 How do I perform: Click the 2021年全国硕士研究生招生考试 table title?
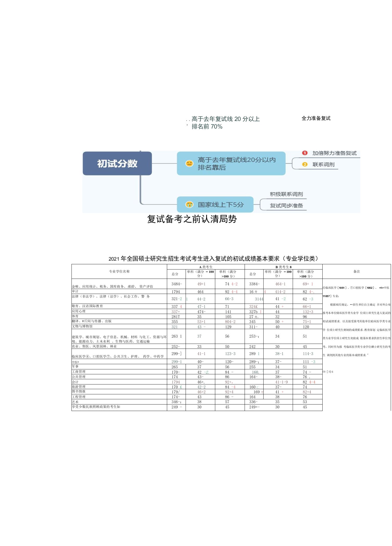(213, 259)
